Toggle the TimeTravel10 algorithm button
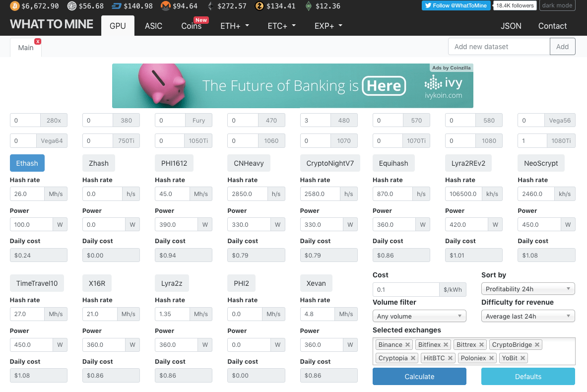The width and height of the screenshot is (587, 392). pos(37,283)
